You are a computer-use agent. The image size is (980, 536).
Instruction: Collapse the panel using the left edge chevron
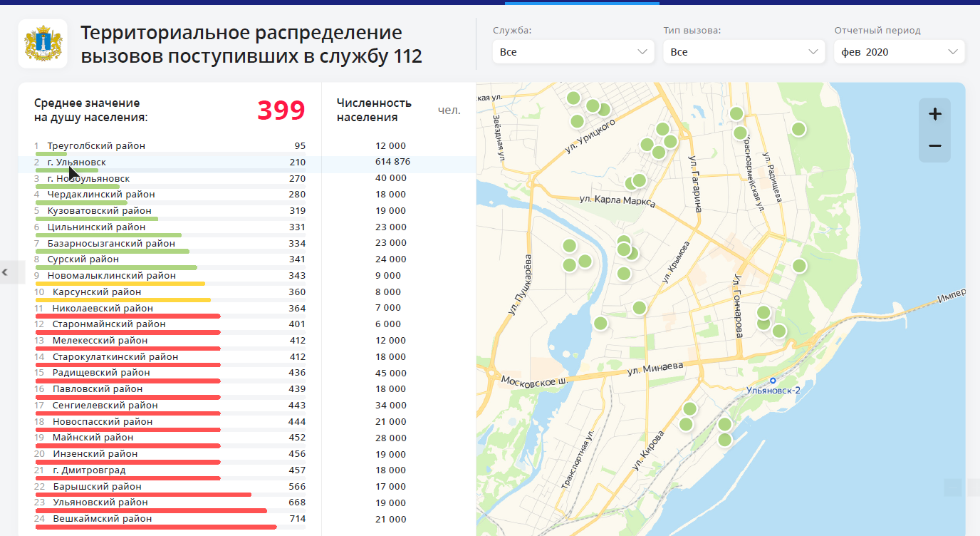point(6,272)
